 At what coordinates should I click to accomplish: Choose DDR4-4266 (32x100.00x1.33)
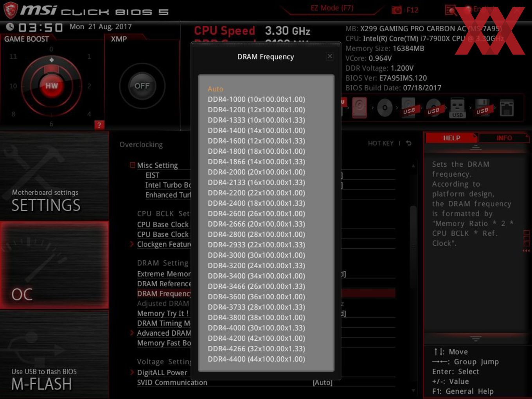[256, 349]
